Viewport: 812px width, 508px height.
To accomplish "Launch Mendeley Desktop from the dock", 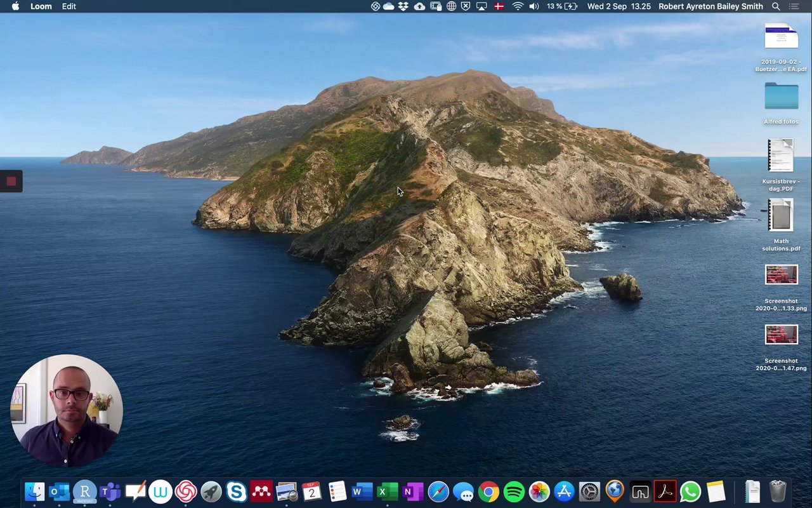I will click(x=261, y=491).
